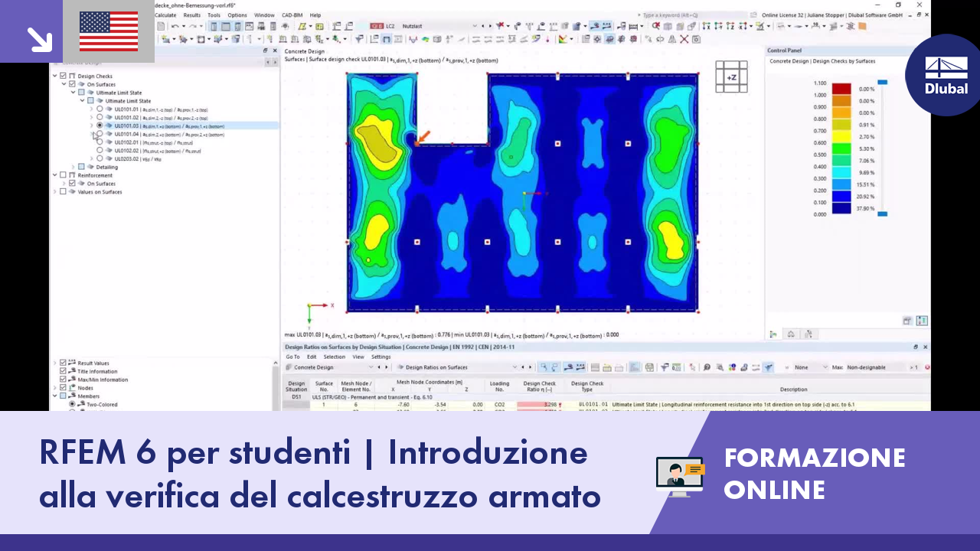
Task: Click the redo arrow in the toolbar
Action: click(192, 26)
